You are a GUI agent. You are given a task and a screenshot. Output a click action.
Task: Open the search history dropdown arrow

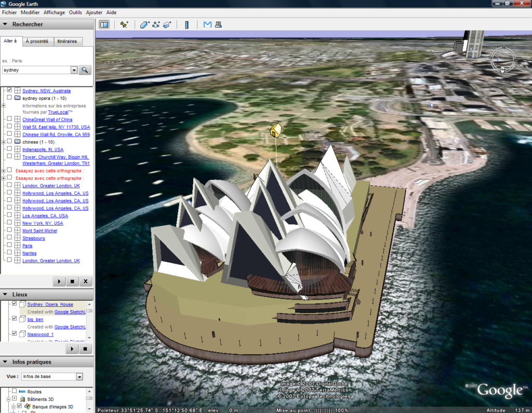(x=74, y=70)
